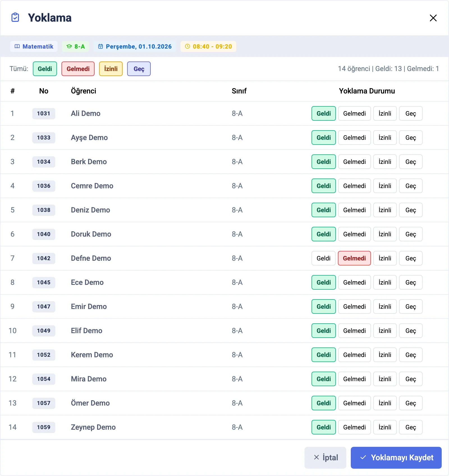Mark Berk Demo as Geç
The image size is (449, 476).
[x=411, y=162]
